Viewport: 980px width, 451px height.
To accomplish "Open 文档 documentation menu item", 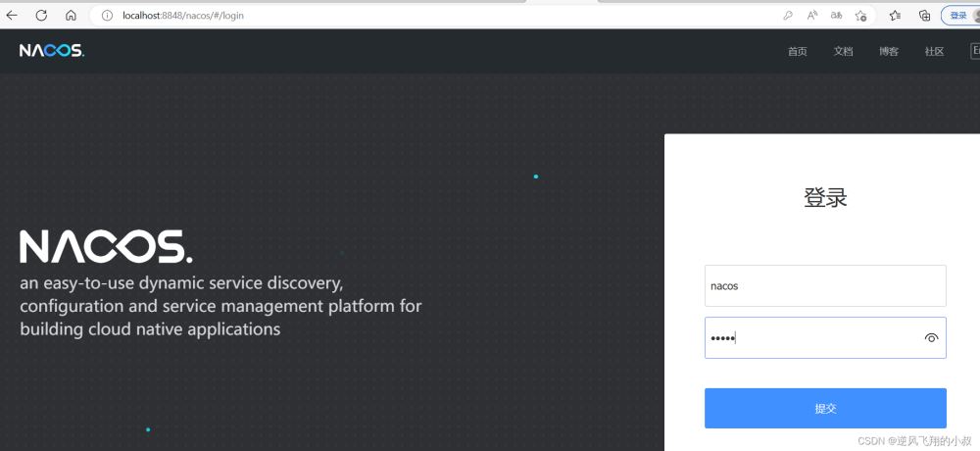I will tap(843, 52).
